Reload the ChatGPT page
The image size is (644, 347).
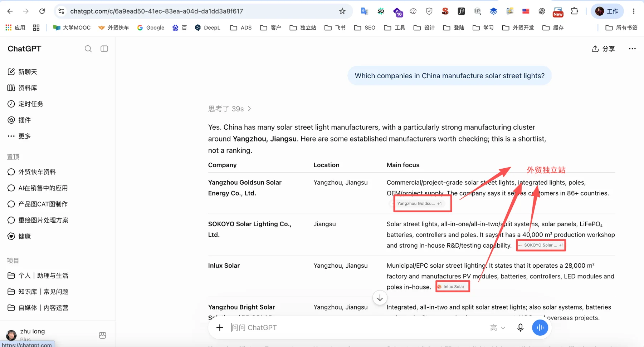coord(42,11)
